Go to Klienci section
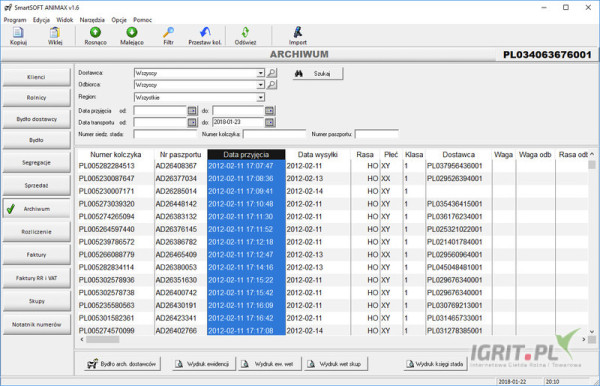Viewport: 600px width, 386px height. (x=36, y=77)
